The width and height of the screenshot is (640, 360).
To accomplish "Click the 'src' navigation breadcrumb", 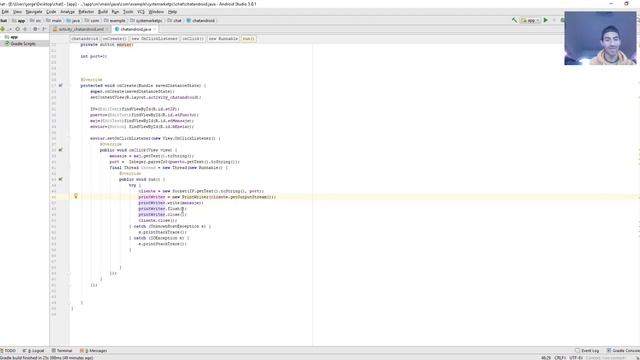I will 36,20.
